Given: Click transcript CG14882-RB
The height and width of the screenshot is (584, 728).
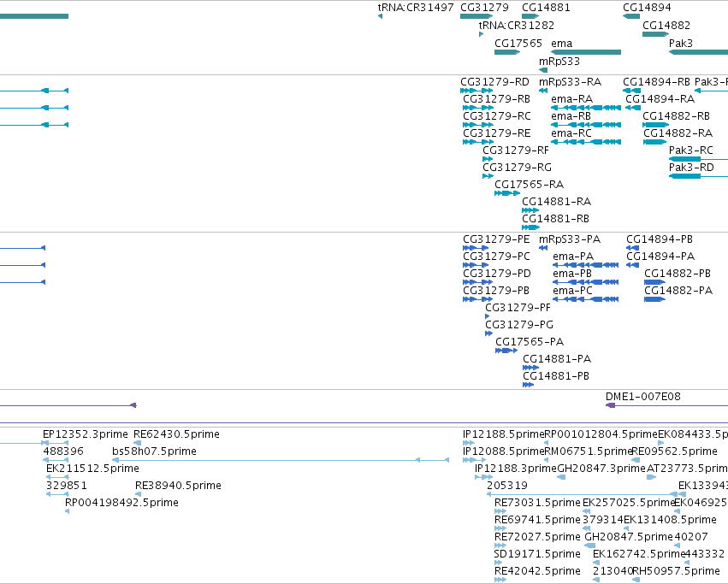Looking at the screenshot, I should [x=676, y=116].
